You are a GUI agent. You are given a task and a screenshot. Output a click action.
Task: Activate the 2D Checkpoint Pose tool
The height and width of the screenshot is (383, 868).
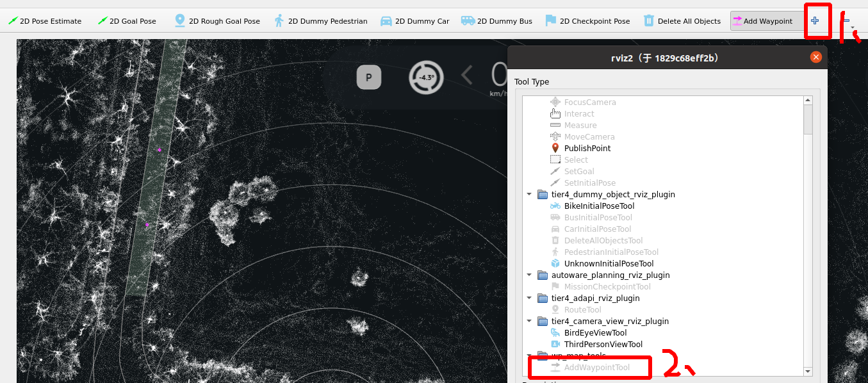coord(587,21)
